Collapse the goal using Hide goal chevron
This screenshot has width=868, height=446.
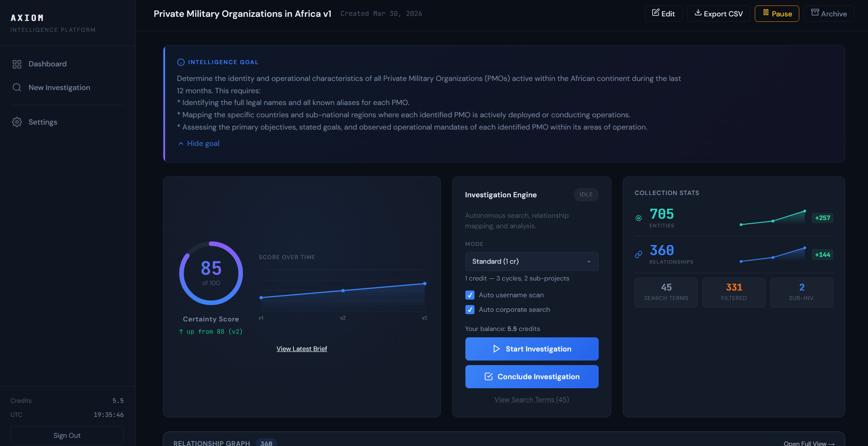[x=181, y=143]
